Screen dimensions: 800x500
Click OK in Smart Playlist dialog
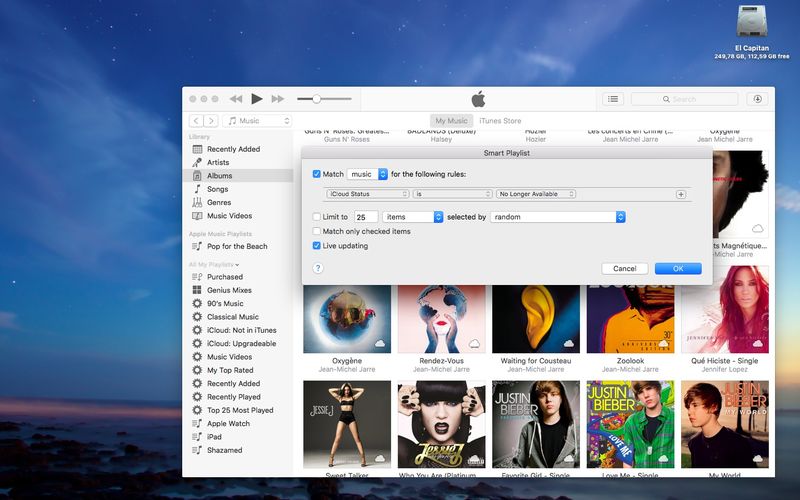click(678, 268)
